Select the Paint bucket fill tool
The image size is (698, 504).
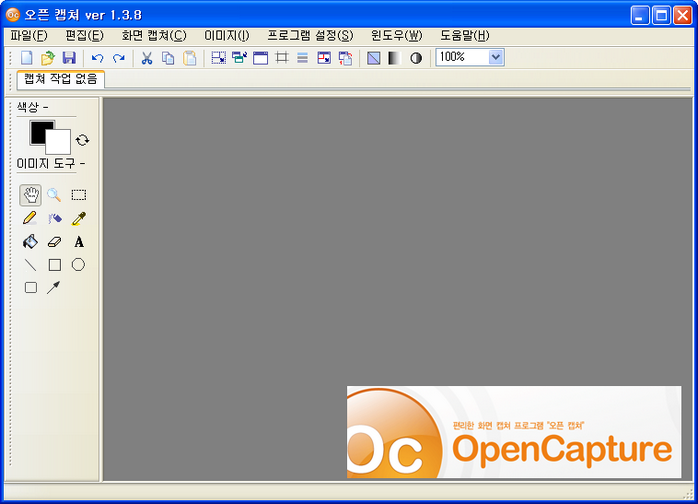(30, 242)
